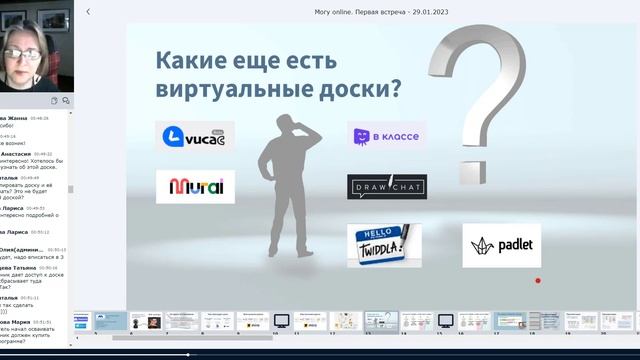Open the chat bubbles icon above messages
Screen dimensions: 640x360
coord(66,101)
